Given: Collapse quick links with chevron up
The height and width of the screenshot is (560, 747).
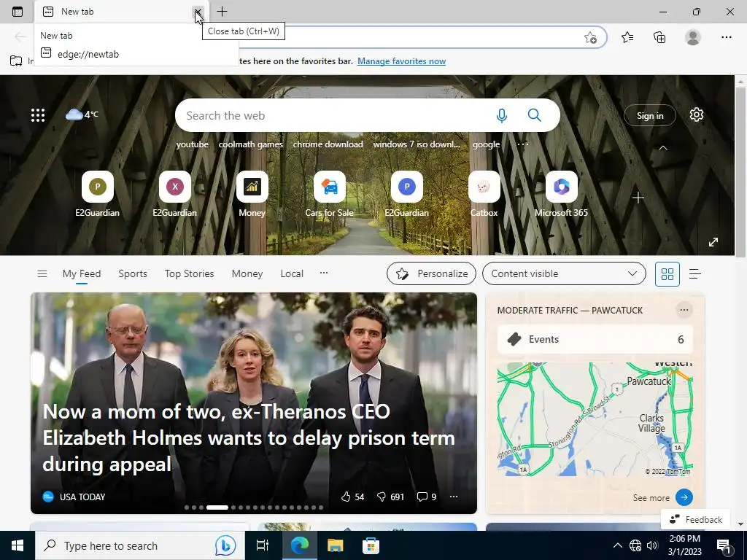Looking at the screenshot, I should tap(662, 148).
